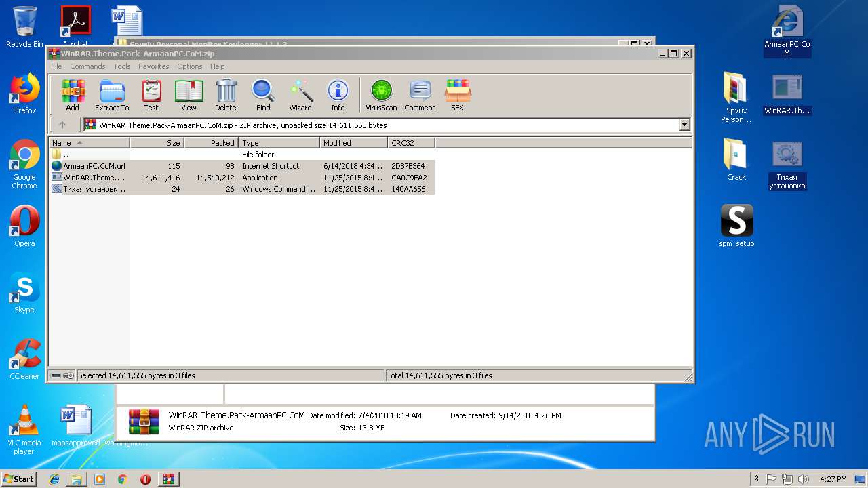Viewport: 868px width, 488px height.
Task: Show hidden tray icons arrow
Action: pyautogui.click(x=756, y=479)
